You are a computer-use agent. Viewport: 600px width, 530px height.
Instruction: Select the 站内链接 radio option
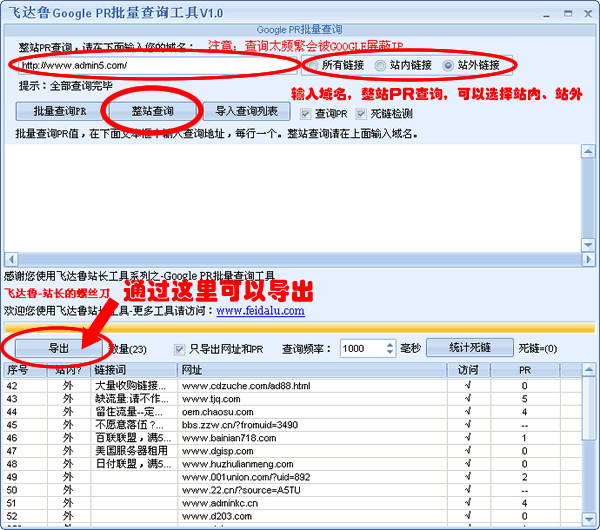coord(403,65)
